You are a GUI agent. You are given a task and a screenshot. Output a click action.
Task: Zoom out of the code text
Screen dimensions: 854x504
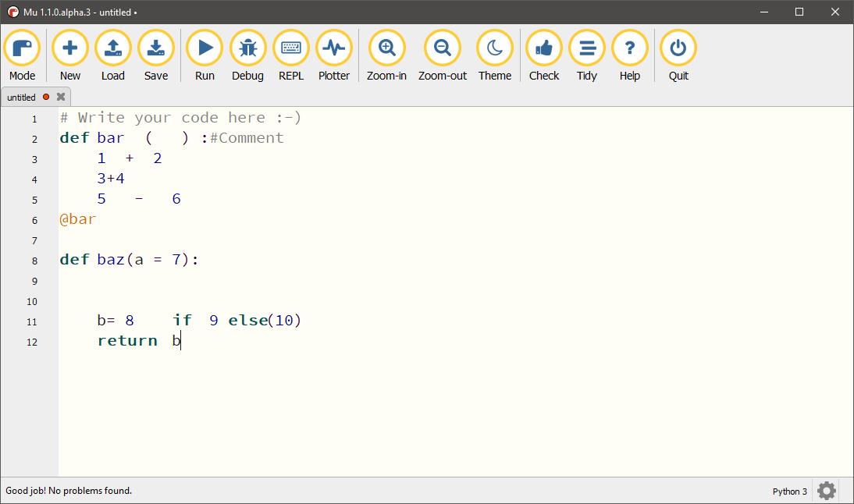442,48
